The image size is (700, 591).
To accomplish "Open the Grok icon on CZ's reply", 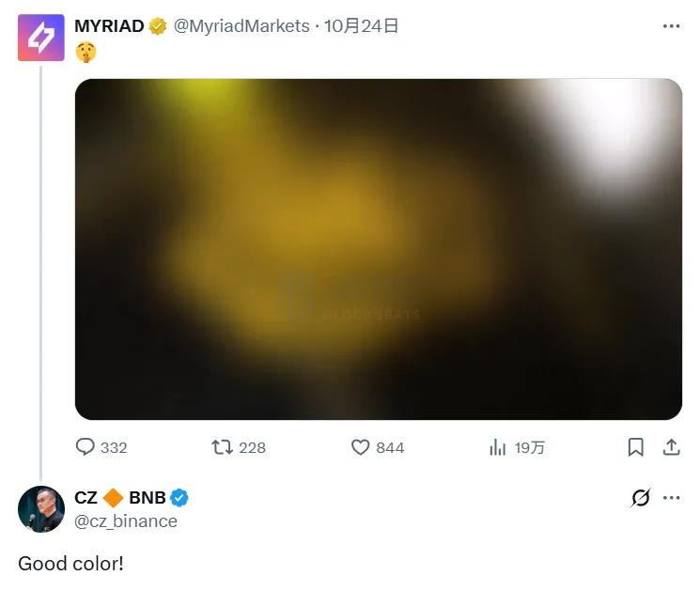I will point(640,498).
